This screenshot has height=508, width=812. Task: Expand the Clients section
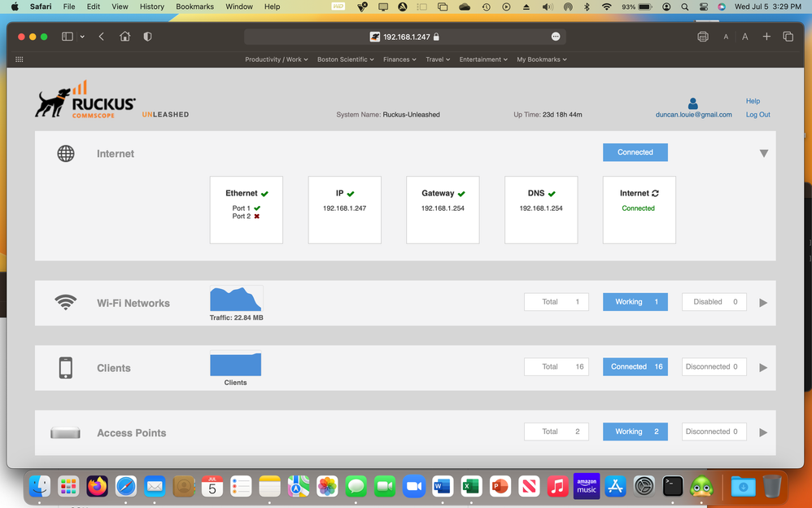pos(763,368)
